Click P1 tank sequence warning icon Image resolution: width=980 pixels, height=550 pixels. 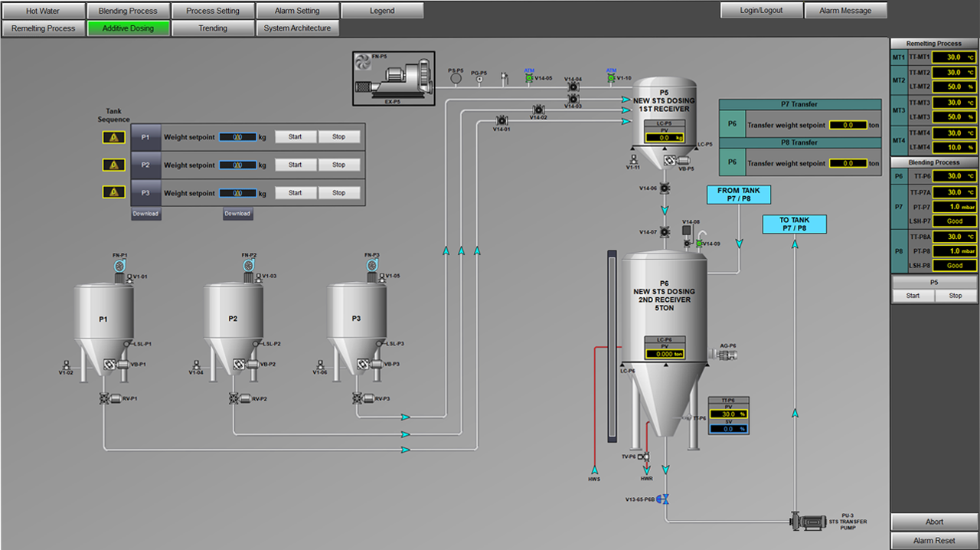coord(113,137)
